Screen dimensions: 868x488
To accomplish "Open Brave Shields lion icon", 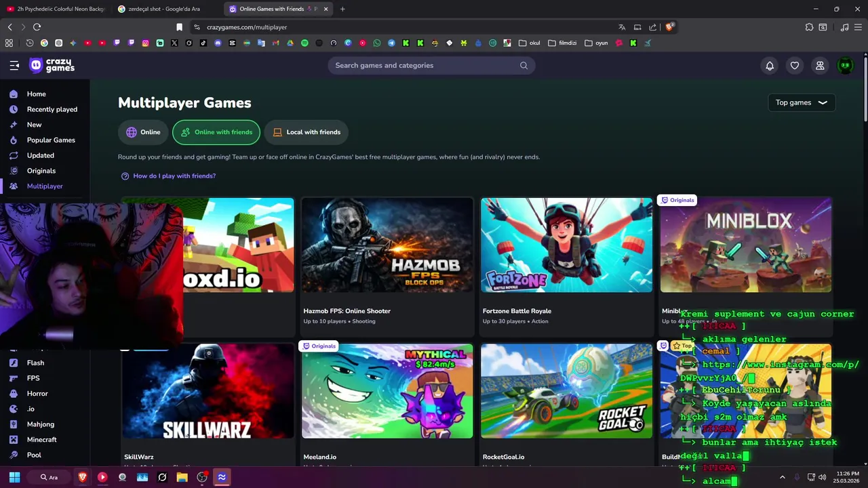I will (669, 27).
